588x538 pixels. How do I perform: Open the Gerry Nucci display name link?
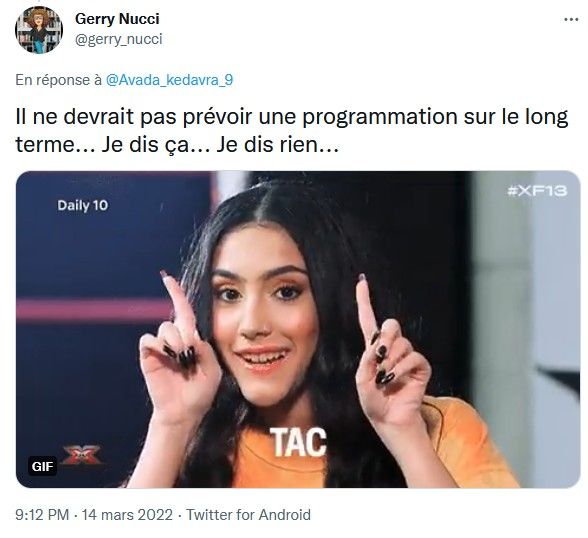(x=117, y=18)
